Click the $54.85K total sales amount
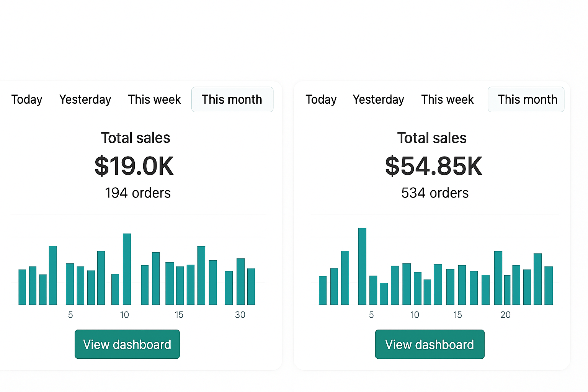Viewport: 588px width, 392px height. pyautogui.click(x=433, y=166)
